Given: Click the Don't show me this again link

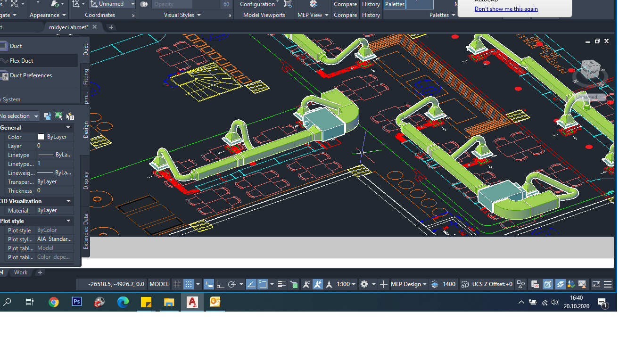Looking at the screenshot, I should click(506, 9).
